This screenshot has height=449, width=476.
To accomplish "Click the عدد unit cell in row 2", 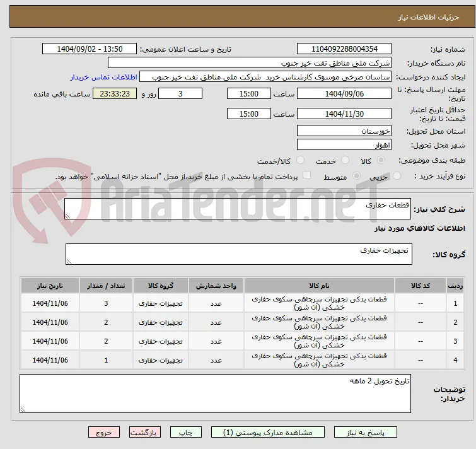I will pyautogui.click(x=216, y=322).
